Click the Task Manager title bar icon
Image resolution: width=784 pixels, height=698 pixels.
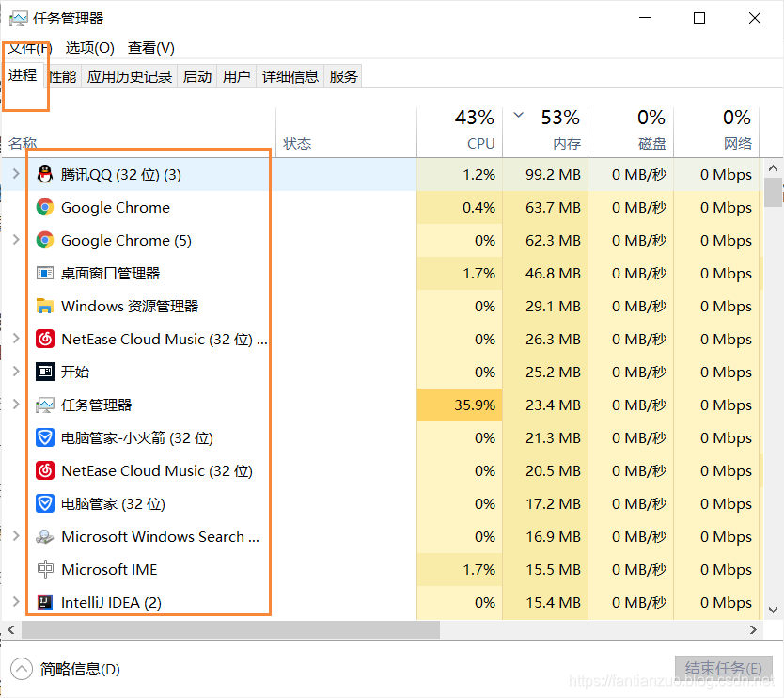click(x=19, y=19)
